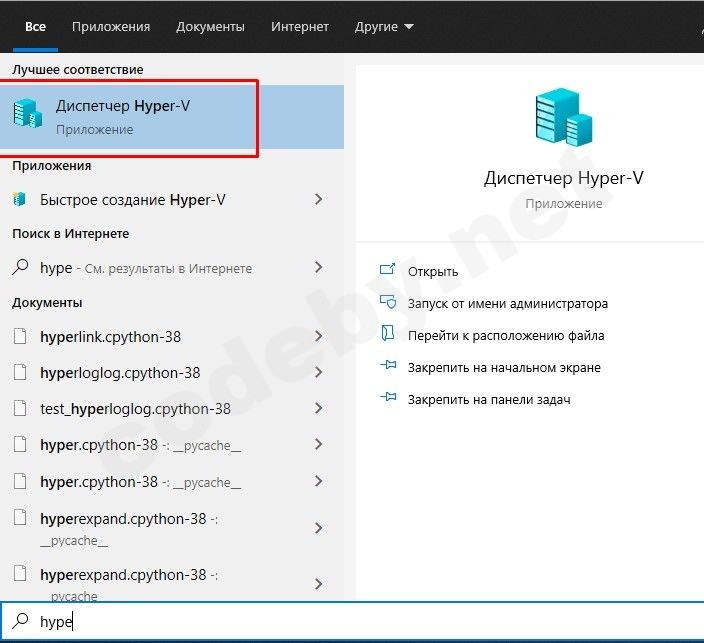Click the Открыть window icon
Image resolution: width=704 pixels, height=643 pixels.
387,269
